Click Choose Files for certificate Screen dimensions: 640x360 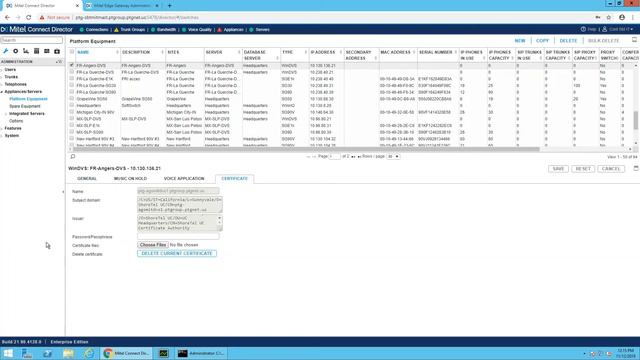pyautogui.click(x=153, y=245)
